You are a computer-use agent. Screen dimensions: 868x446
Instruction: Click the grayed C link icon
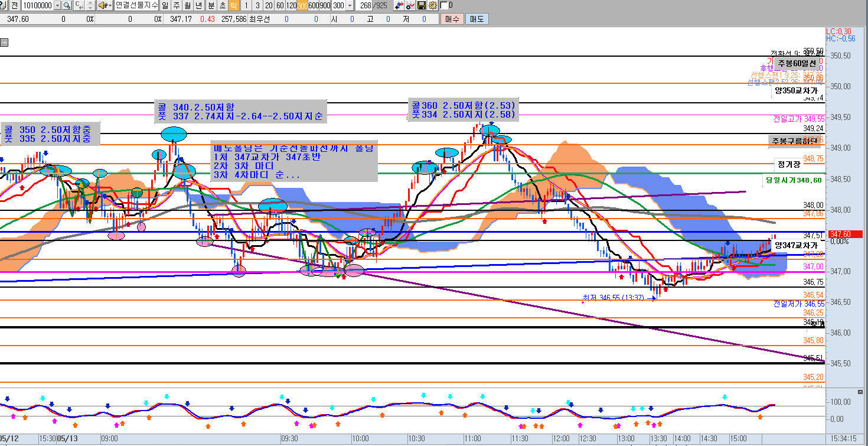[x=79, y=5]
